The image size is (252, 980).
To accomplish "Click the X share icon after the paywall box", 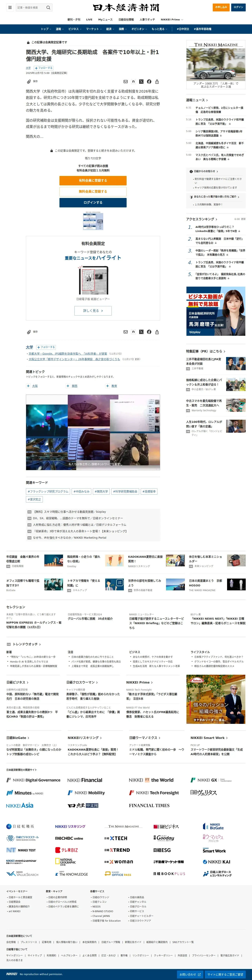I will pos(141,332).
